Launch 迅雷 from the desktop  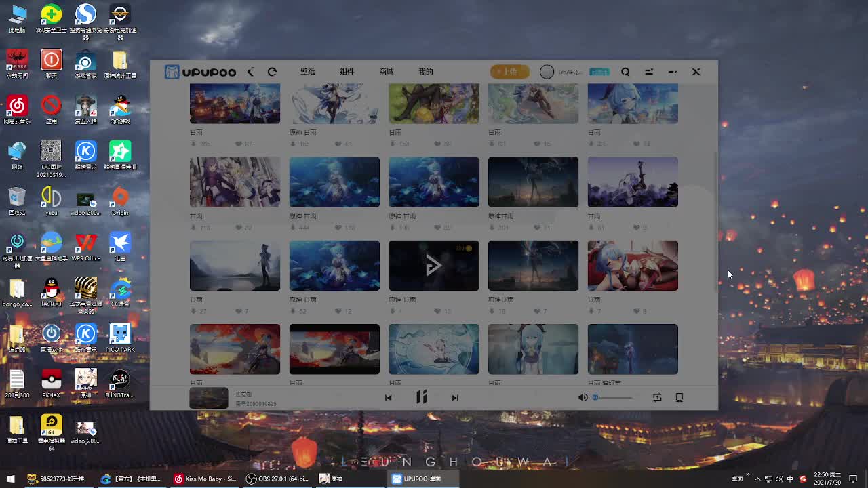pos(120,246)
